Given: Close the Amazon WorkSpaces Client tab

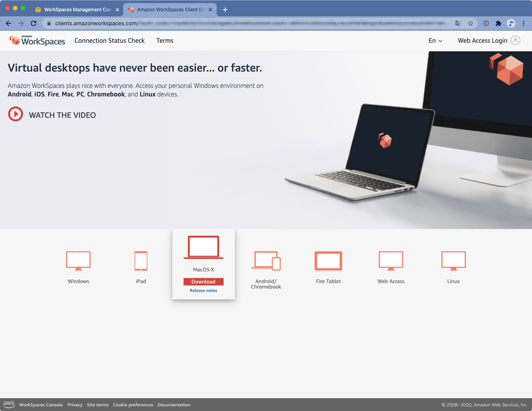Looking at the screenshot, I should (x=210, y=10).
